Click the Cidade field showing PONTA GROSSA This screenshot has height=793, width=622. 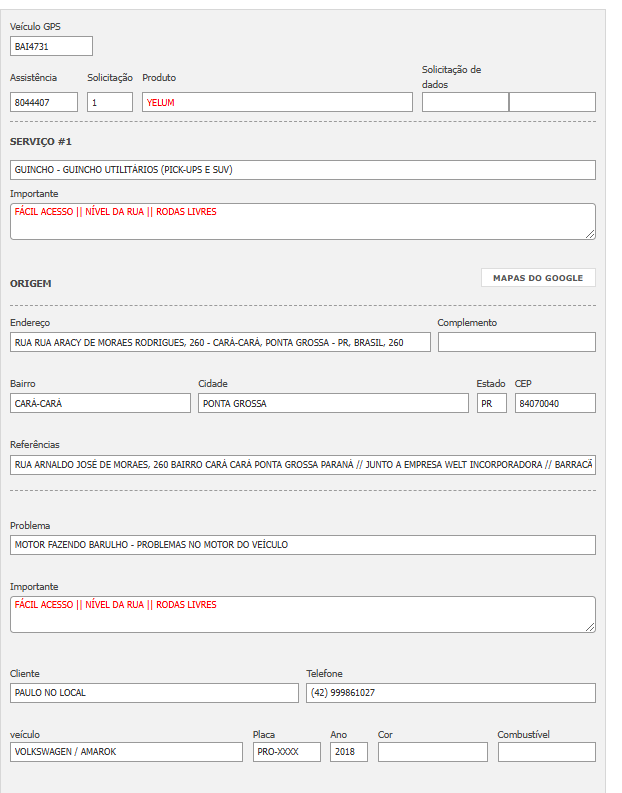[x=333, y=403]
